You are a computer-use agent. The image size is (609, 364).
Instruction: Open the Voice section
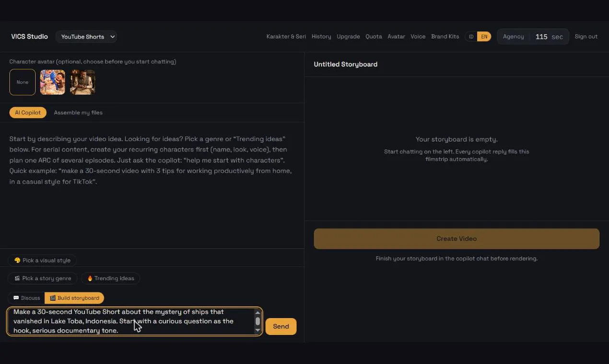[418, 37]
